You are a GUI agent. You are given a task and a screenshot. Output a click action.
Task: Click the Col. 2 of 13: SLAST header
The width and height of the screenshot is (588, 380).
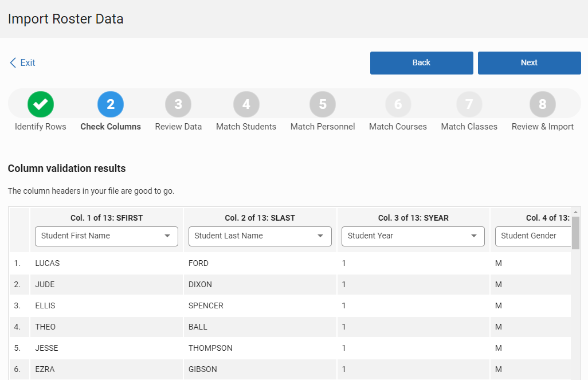click(x=260, y=218)
